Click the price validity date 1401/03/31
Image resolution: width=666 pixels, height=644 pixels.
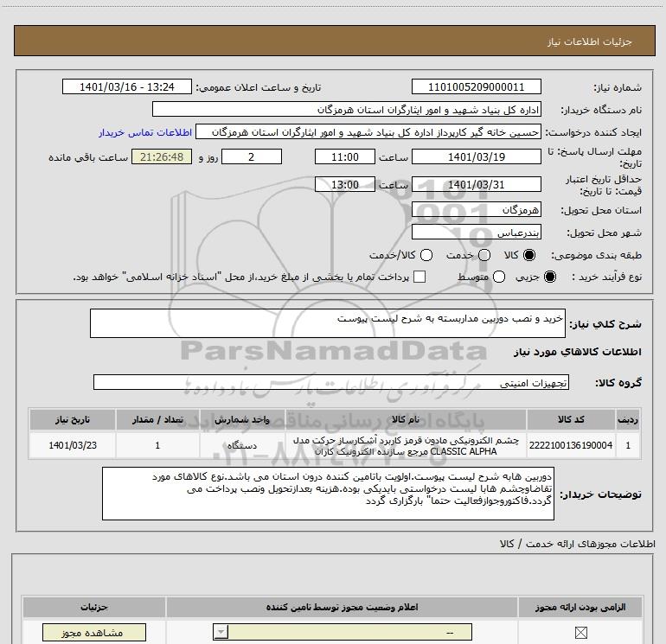click(476, 185)
